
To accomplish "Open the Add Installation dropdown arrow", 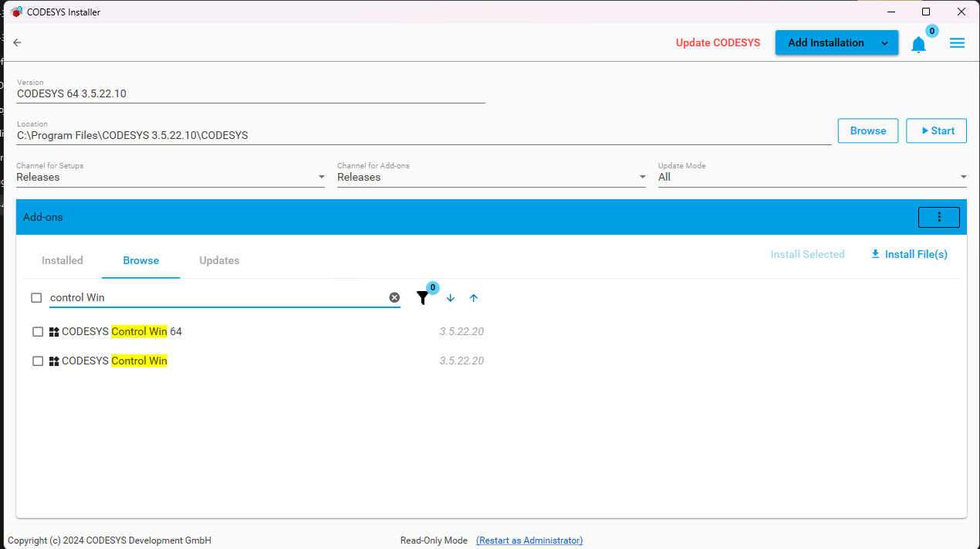I will coord(884,43).
